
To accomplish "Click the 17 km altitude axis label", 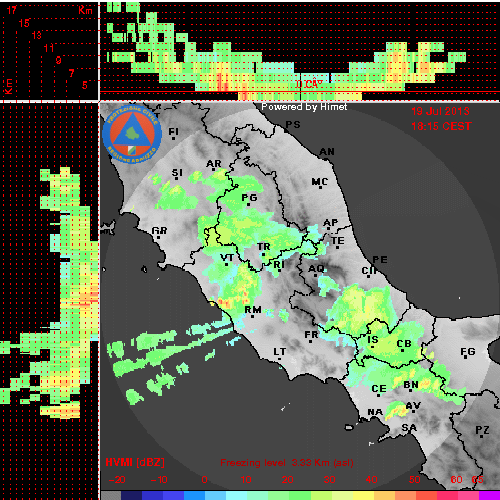I will tap(12, 10).
